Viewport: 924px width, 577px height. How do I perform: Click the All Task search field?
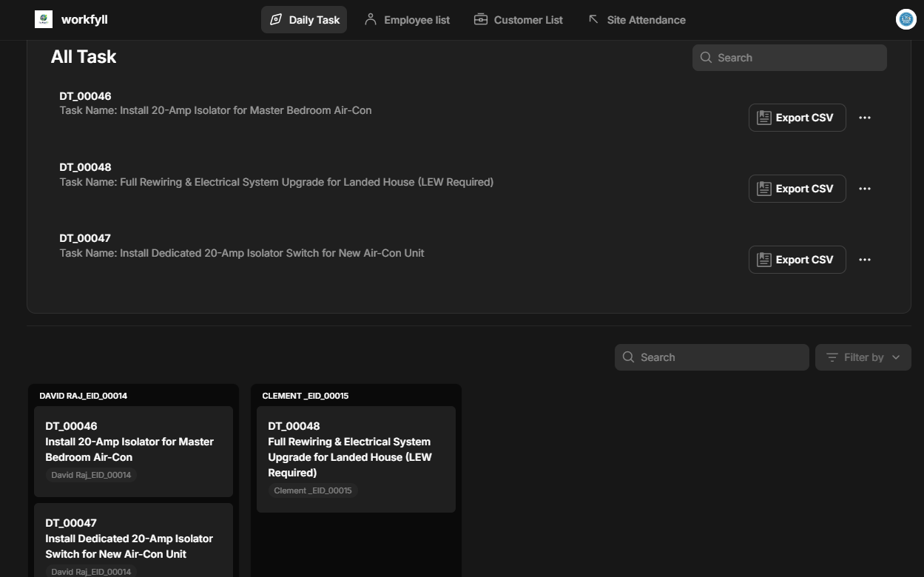pos(789,57)
